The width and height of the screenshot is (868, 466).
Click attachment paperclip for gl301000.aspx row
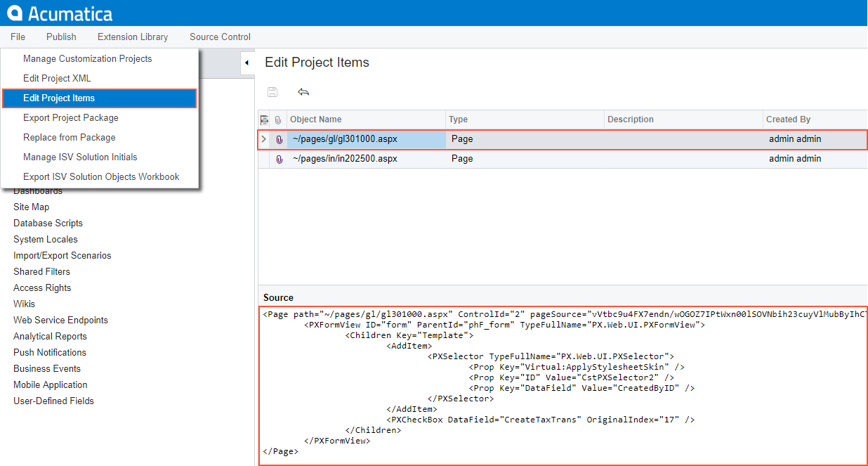click(279, 139)
